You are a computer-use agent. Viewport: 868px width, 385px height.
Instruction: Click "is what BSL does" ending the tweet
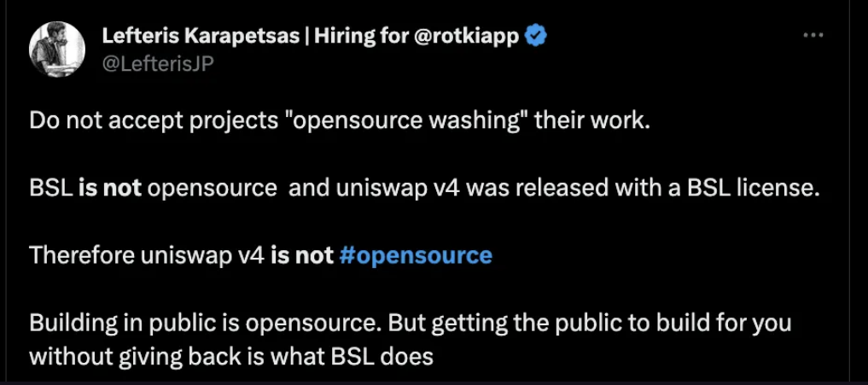tap(345, 353)
